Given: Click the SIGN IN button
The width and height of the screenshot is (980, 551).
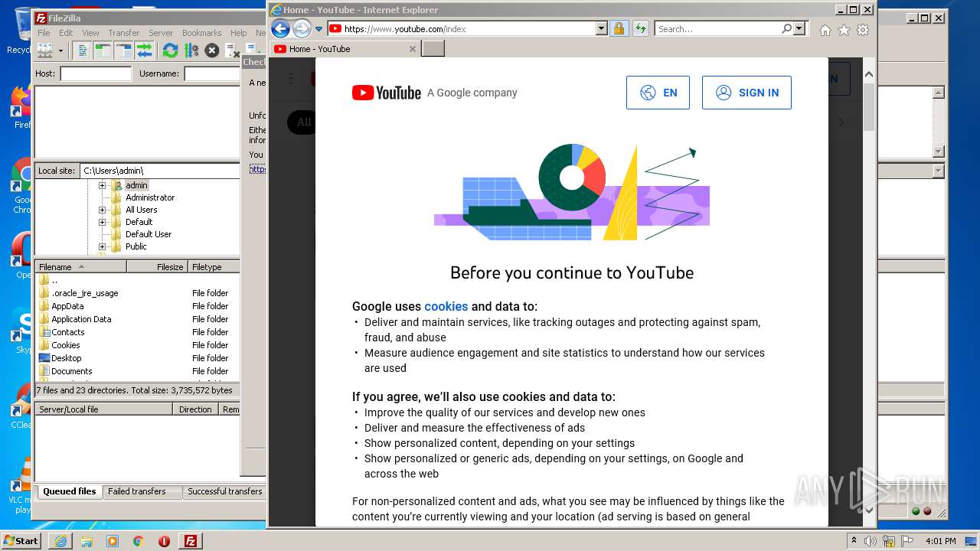Looking at the screenshot, I should [746, 93].
